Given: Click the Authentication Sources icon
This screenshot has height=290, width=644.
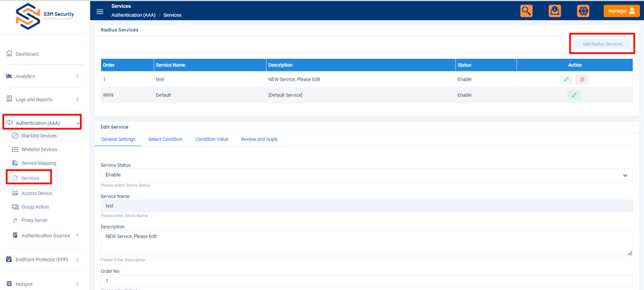Looking at the screenshot, I should click(x=15, y=235).
